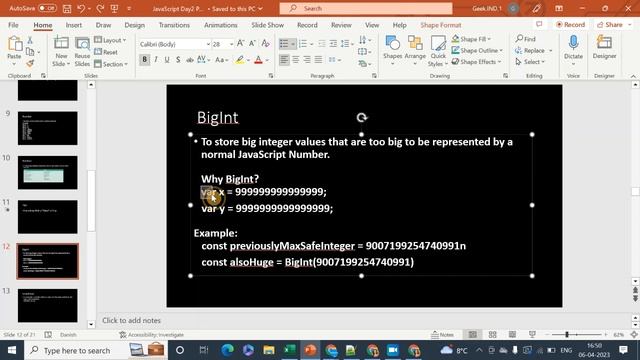640x360 pixels.
Task: Open File Explorer on taskbar
Action: point(269,350)
